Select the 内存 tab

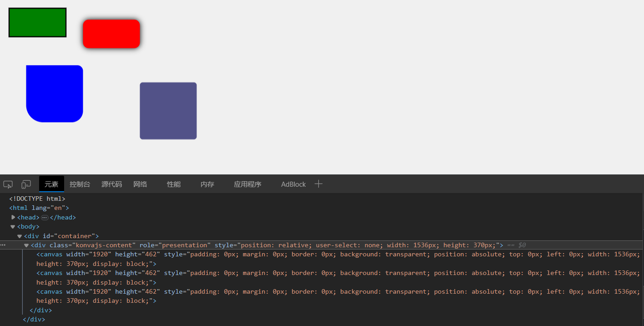[x=207, y=184]
